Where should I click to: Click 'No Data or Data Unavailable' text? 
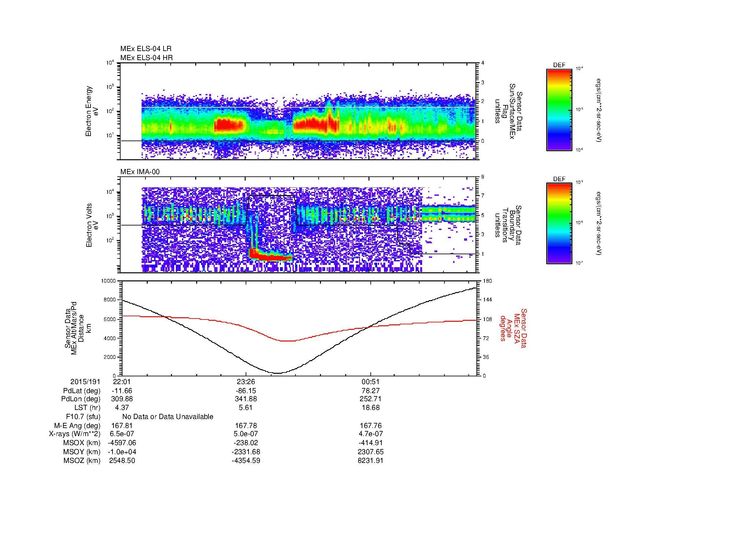[168, 417]
